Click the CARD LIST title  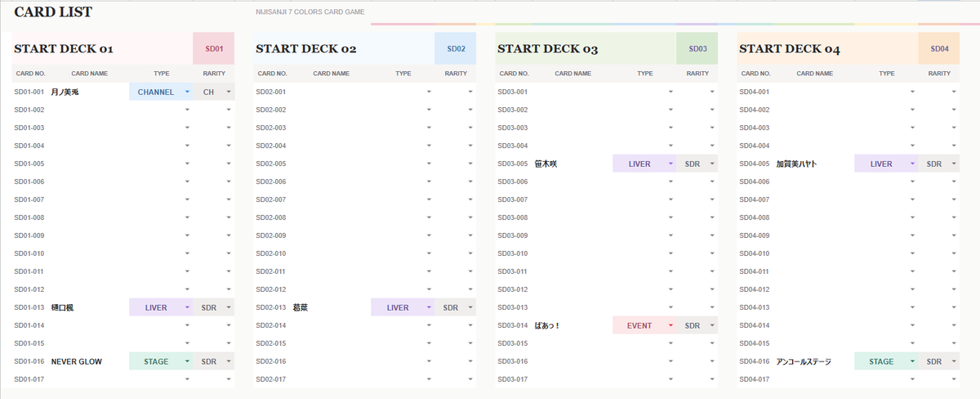pos(53,11)
